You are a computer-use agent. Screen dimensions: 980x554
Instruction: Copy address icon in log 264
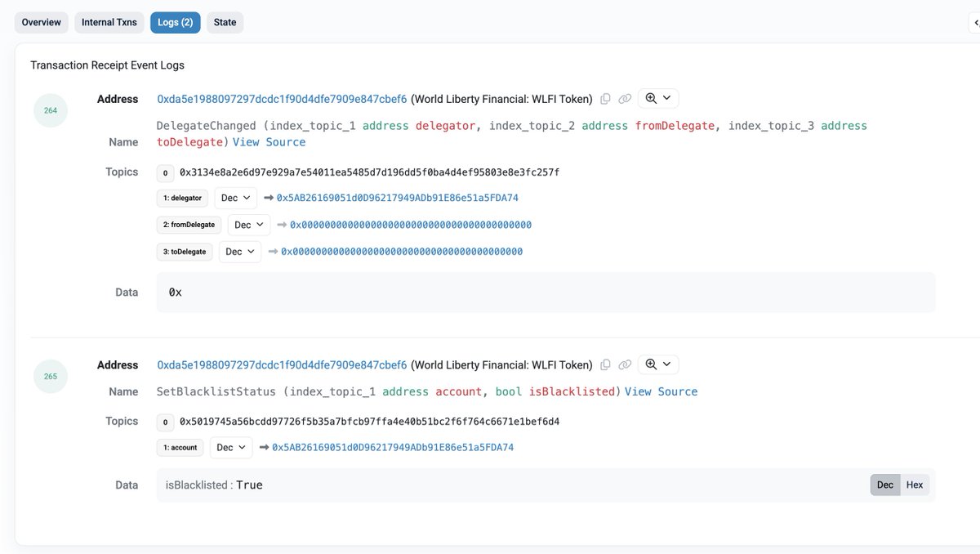coord(605,99)
